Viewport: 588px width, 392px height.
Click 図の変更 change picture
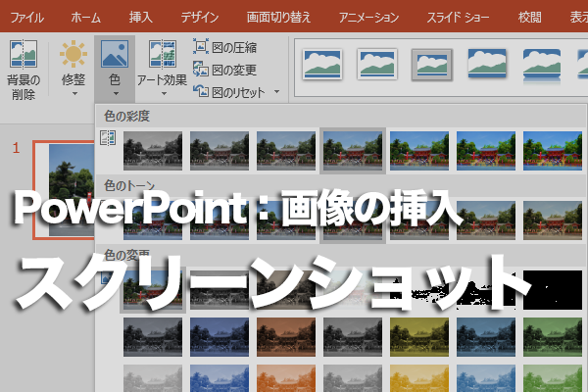(x=224, y=70)
